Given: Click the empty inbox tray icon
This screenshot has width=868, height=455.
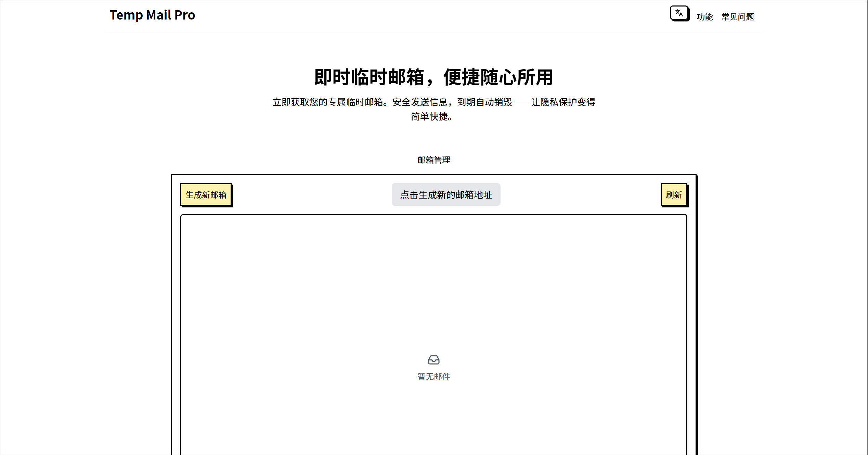Looking at the screenshot, I should click(x=433, y=359).
